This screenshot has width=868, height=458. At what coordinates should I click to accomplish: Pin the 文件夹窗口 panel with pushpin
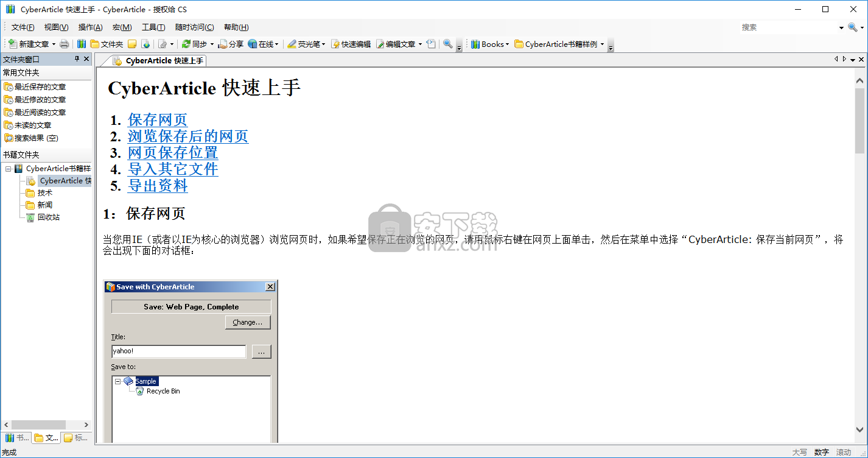(77, 59)
